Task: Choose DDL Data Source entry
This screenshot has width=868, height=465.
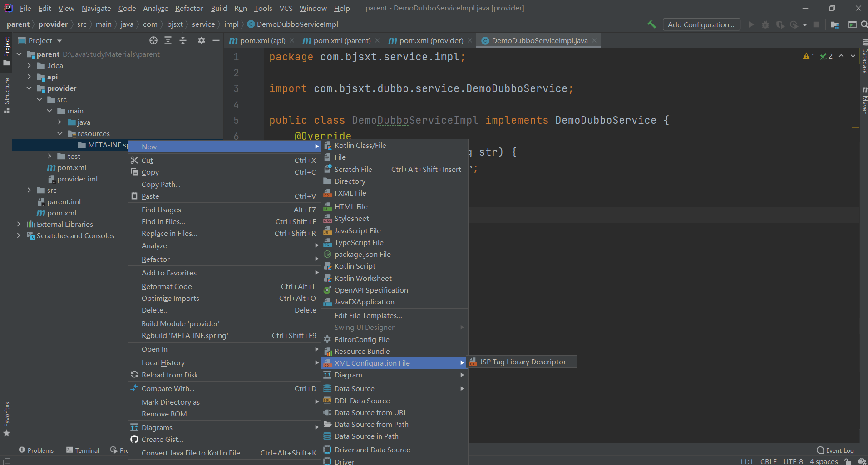Action: tap(394, 401)
